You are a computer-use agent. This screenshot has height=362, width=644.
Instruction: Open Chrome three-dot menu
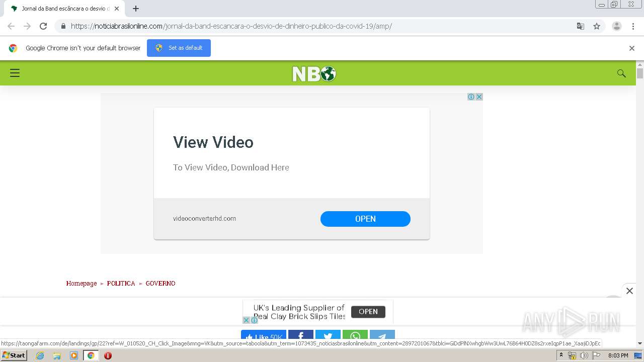coord(633,26)
